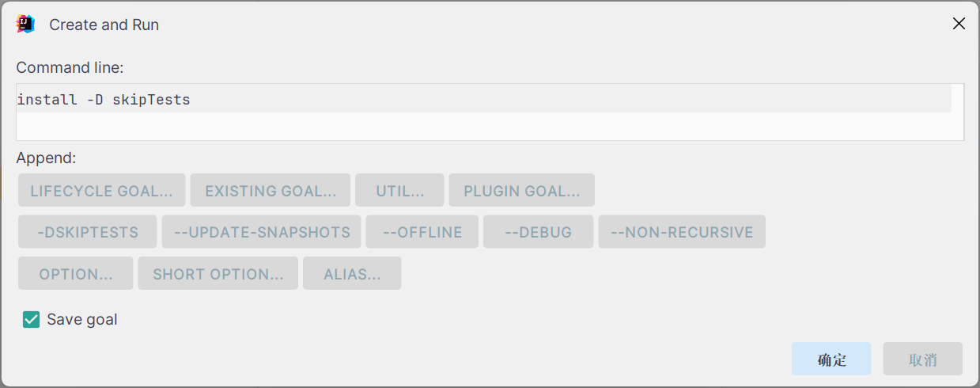Screen dimensions: 980x388
Task: Click the empty second line of command field
Action: 484,126
